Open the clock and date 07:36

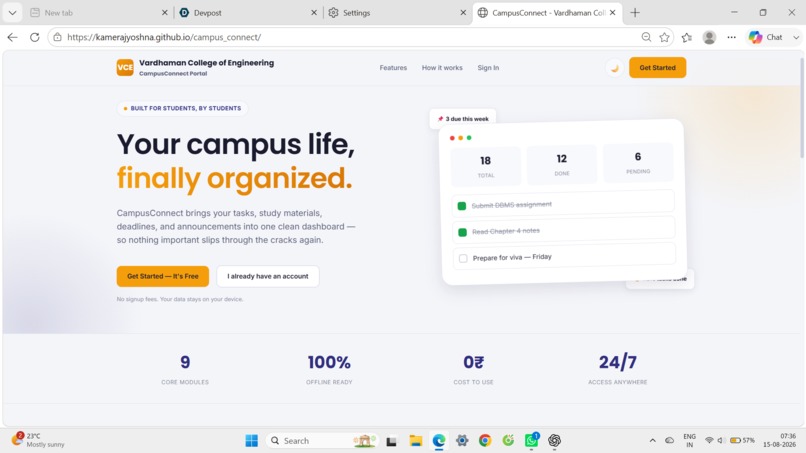(780, 440)
